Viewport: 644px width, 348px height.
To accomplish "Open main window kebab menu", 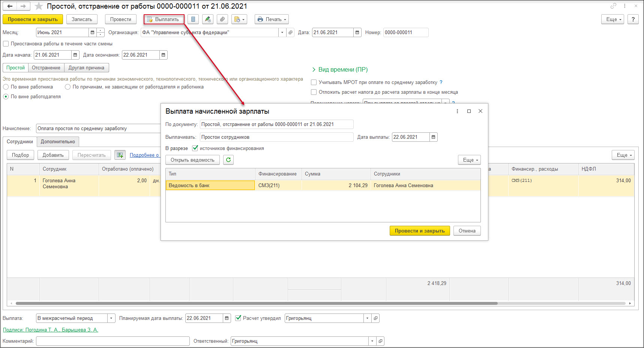I will point(624,6).
